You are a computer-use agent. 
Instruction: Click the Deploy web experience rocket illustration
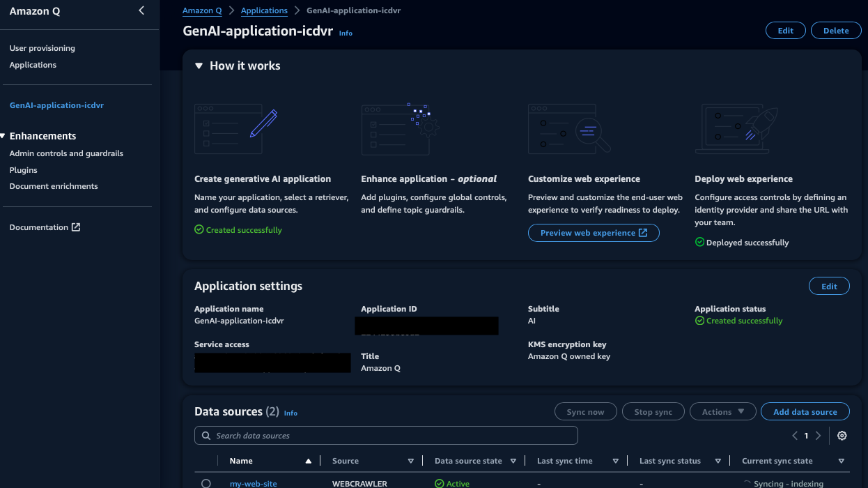pos(736,129)
